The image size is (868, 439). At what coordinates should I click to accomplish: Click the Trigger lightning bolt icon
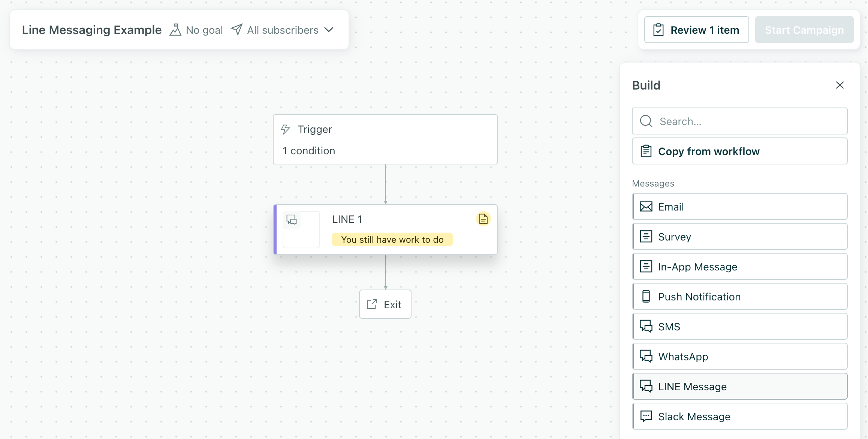click(x=285, y=129)
